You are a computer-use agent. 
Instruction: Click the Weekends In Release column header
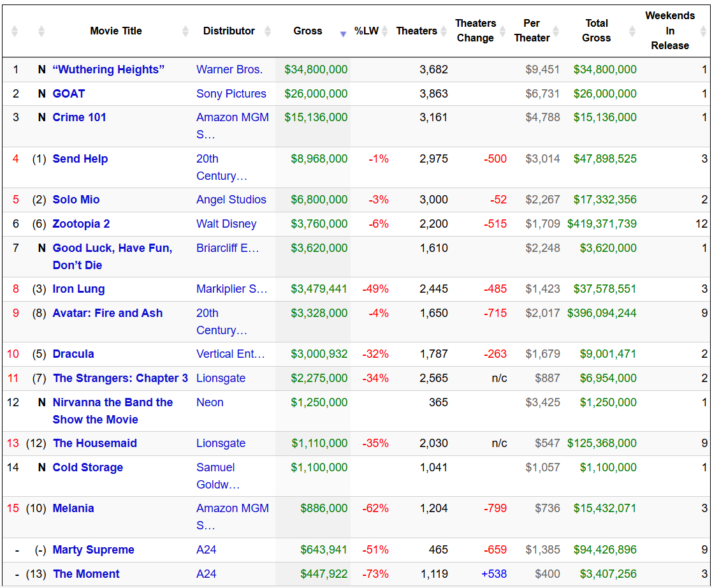(669, 31)
